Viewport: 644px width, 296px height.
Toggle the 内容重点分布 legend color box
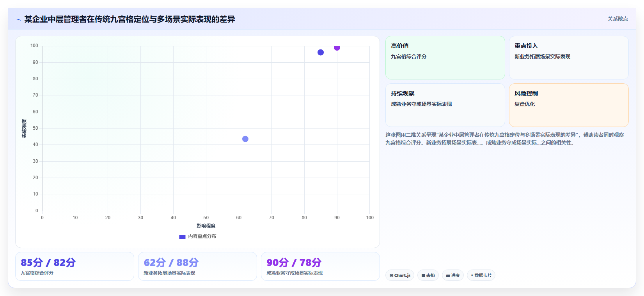click(182, 236)
